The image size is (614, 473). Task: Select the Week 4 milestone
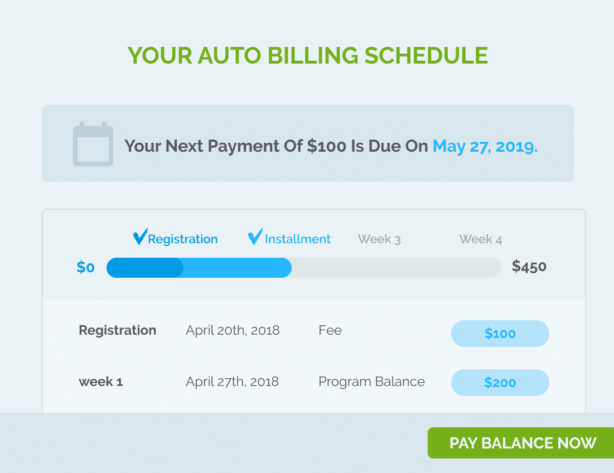pyautogui.click(x=481, y=239)
